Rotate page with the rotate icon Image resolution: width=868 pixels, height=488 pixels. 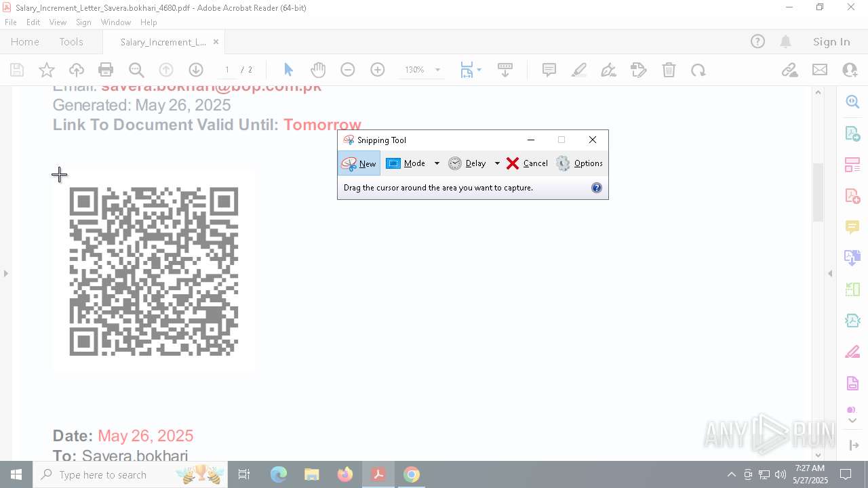(x=698, y=70)
